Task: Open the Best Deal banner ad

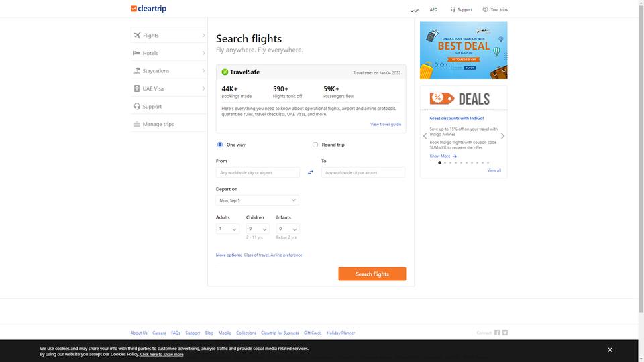Action: click(464, 50)
